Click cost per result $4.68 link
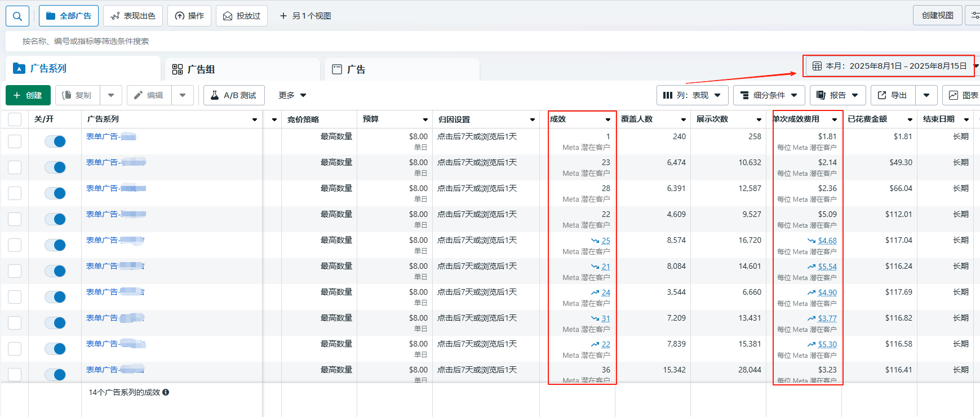This screenshot has height=417, width=980. pyautogui.click(x=827, y=241)
